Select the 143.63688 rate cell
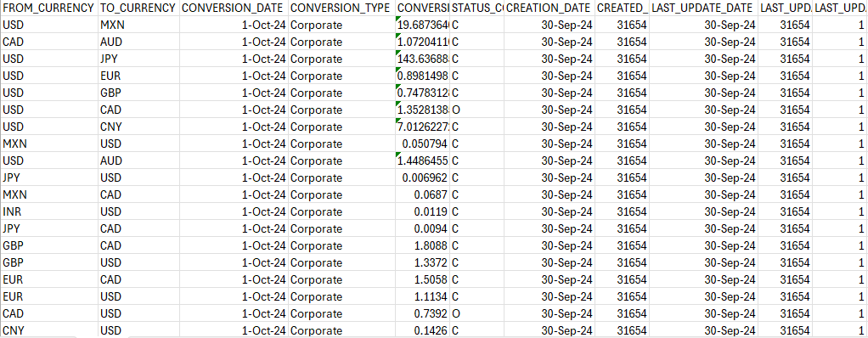Image resolution: width=868 pixels, height=338 pixels. pos(423,59)
